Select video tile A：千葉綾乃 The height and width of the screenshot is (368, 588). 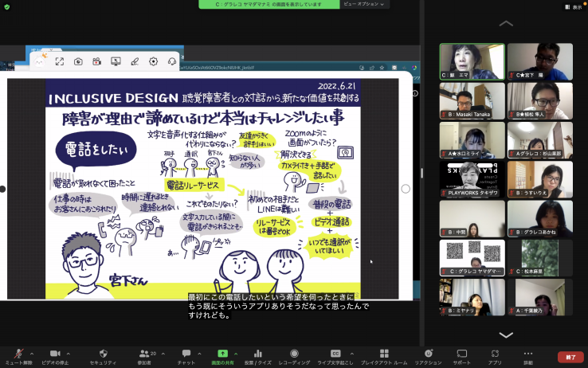540,297
